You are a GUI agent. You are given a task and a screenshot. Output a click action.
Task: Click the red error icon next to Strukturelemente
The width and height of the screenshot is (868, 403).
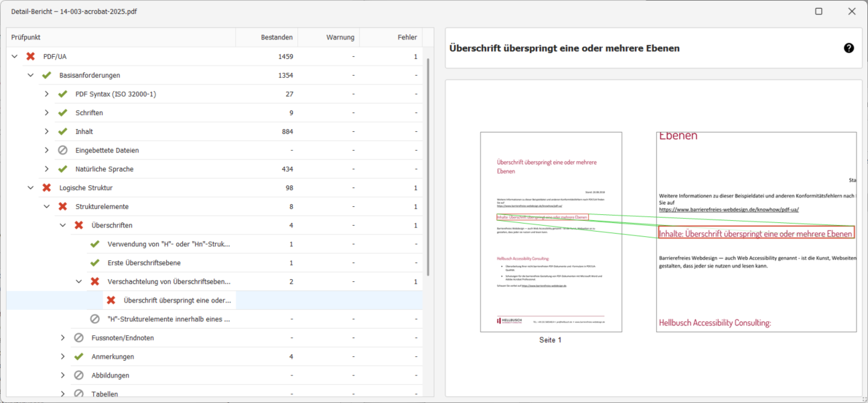coord(62,206)
